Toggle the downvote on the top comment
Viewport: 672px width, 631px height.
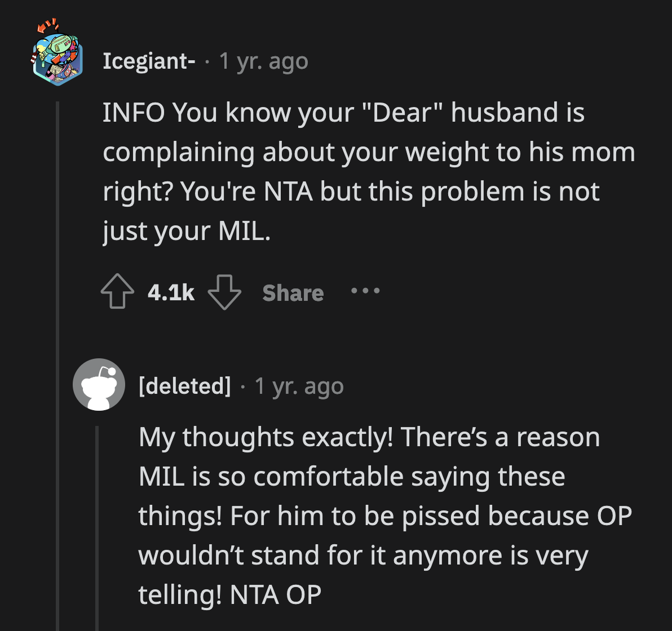coord(224,292)
